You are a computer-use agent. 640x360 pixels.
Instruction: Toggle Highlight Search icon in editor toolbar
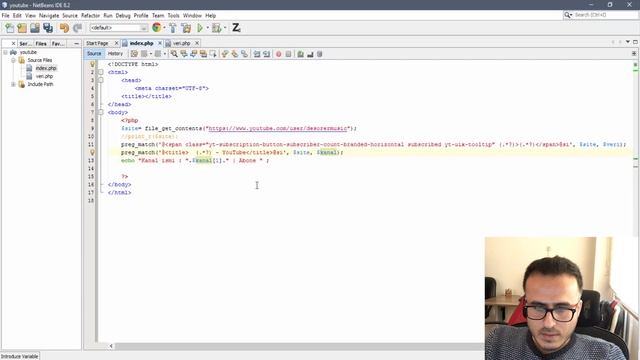(x=203, y=54)
